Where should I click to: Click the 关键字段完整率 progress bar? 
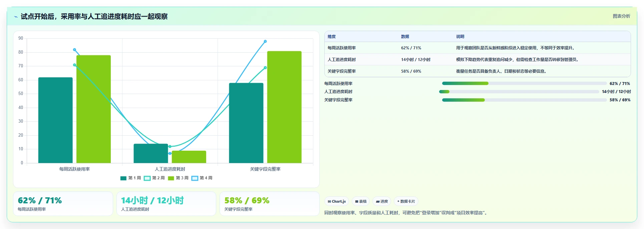pos(524,100)
